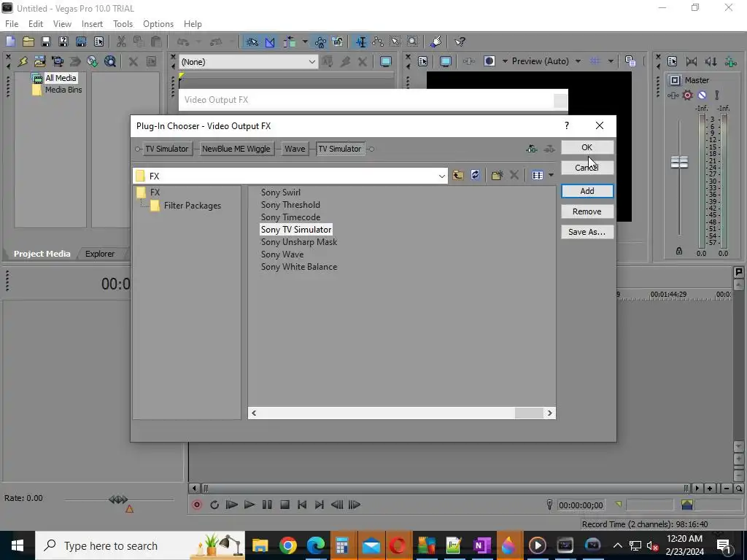The height and width of the screenshot is (560, 747).
Task: Click the Split Screen View icon in preview
Action: 489,61
